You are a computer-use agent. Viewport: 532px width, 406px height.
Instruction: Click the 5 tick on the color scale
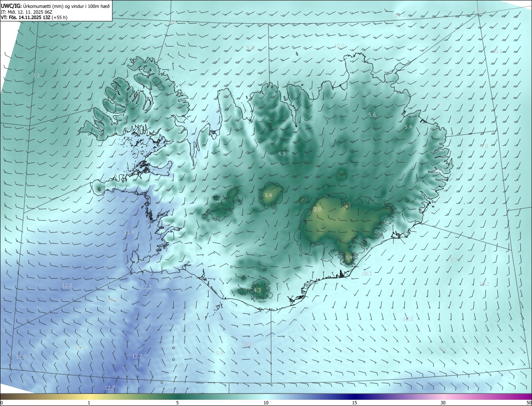click(177, 403)
